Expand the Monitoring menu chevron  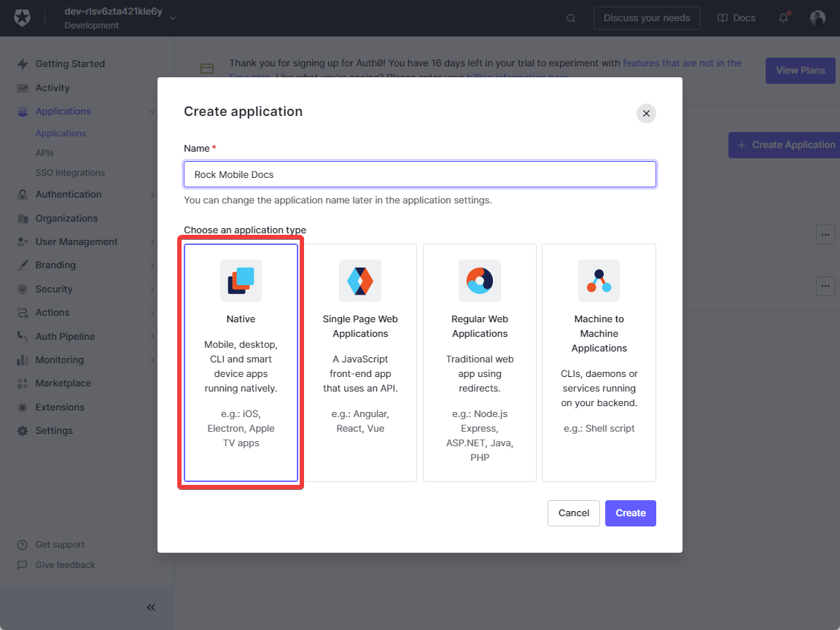tap(152, 360)
